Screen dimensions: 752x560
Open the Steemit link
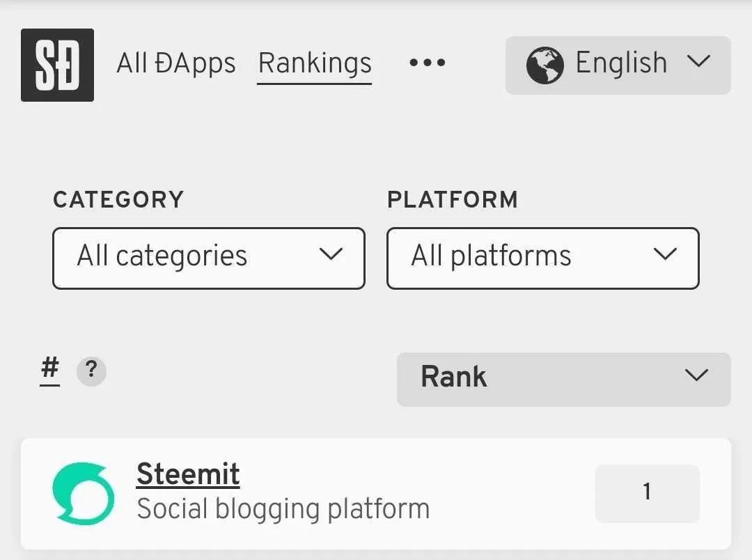click(x=188, y=474)
